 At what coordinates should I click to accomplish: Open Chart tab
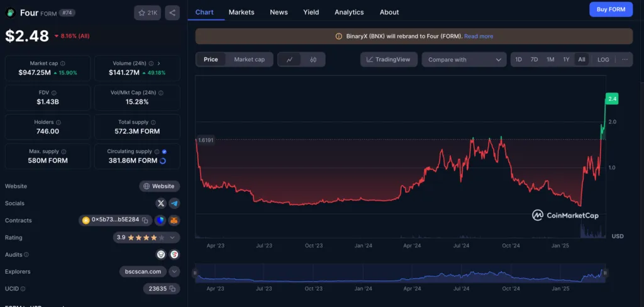pyautogui.click(x=204, y=12)
